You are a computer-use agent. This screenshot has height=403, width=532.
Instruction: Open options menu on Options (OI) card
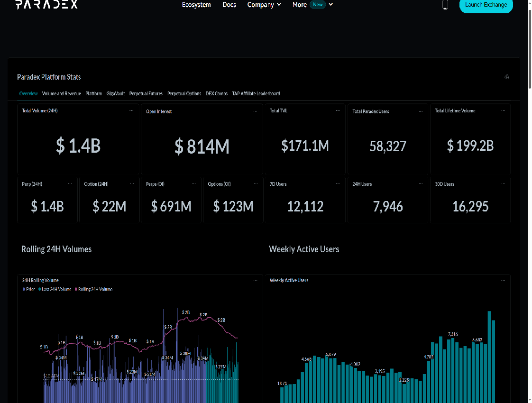(x=256, y=184)
